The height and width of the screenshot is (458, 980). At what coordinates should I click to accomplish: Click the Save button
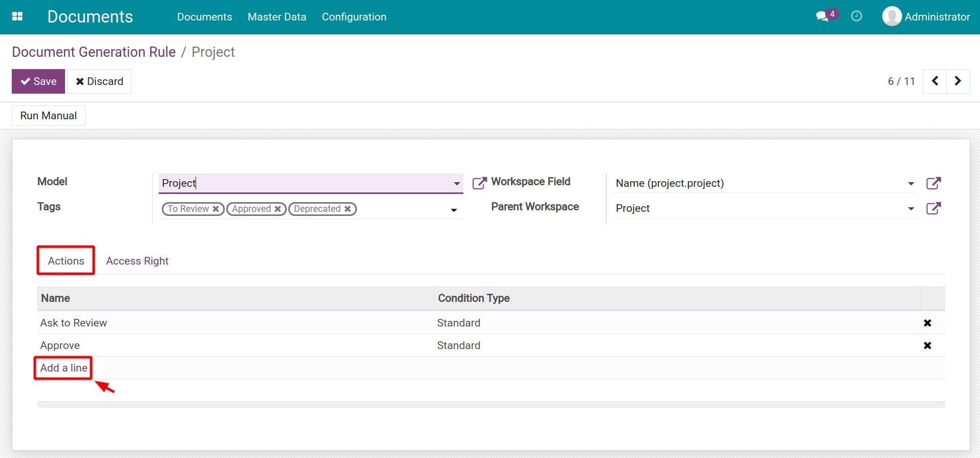click(38, 81)
